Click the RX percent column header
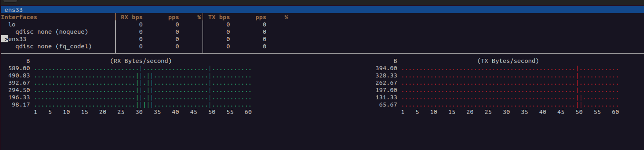Image resolution: width=644 pixels, height=150 pixels. pos(199,17)
